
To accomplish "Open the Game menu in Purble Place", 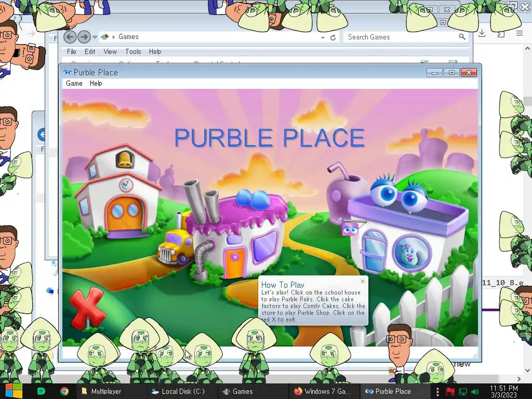I will pyautogui.click(x=74, y=84).
